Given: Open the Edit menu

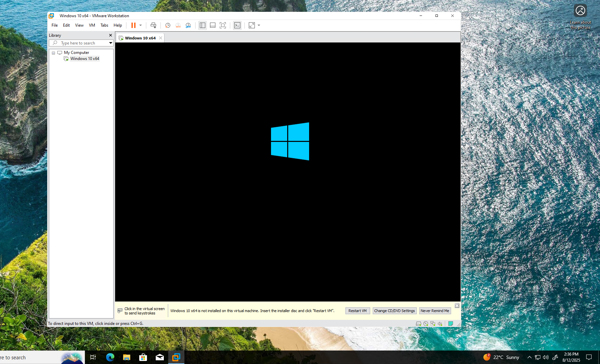Looking at the screenshot, I should (x=66, y=25).
